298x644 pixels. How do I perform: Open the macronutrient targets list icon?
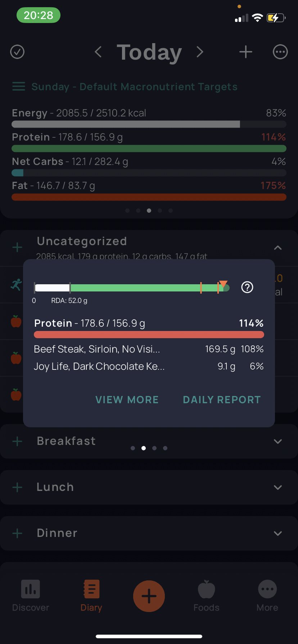[19, 87]
